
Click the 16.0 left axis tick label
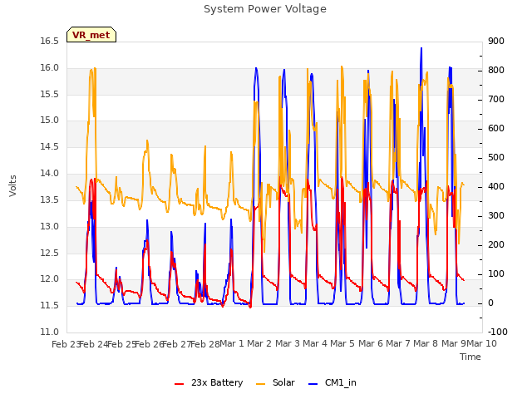pyautogui.click(x=50, y=68)
